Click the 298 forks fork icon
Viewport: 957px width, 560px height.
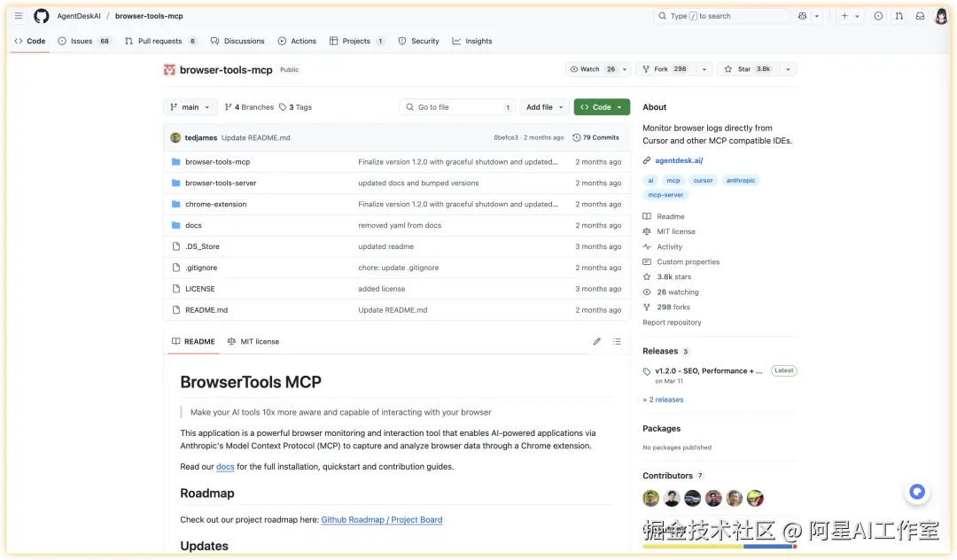(x=647, y=307)
